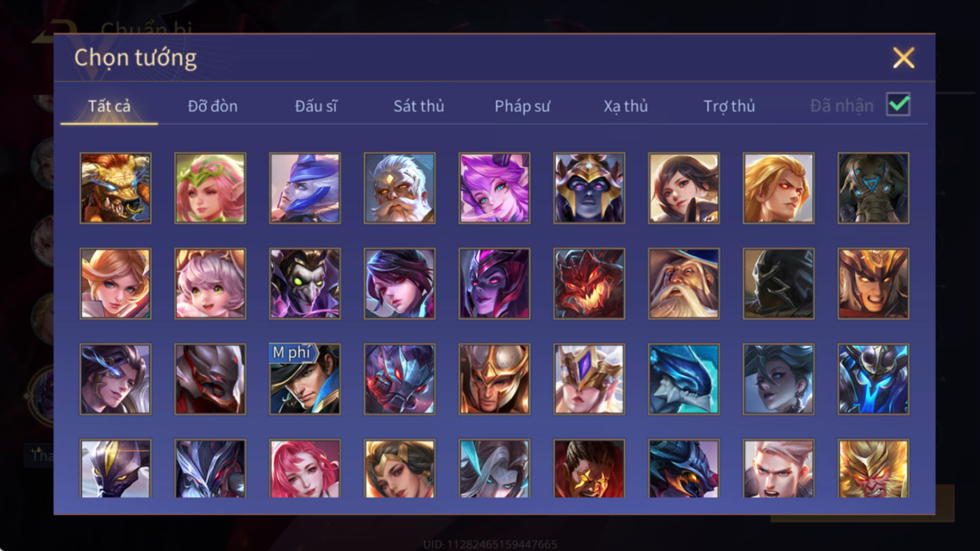Choose the pink-haired girl with green leaf crown
Screen dimensions: 980x551
(210, 188)
